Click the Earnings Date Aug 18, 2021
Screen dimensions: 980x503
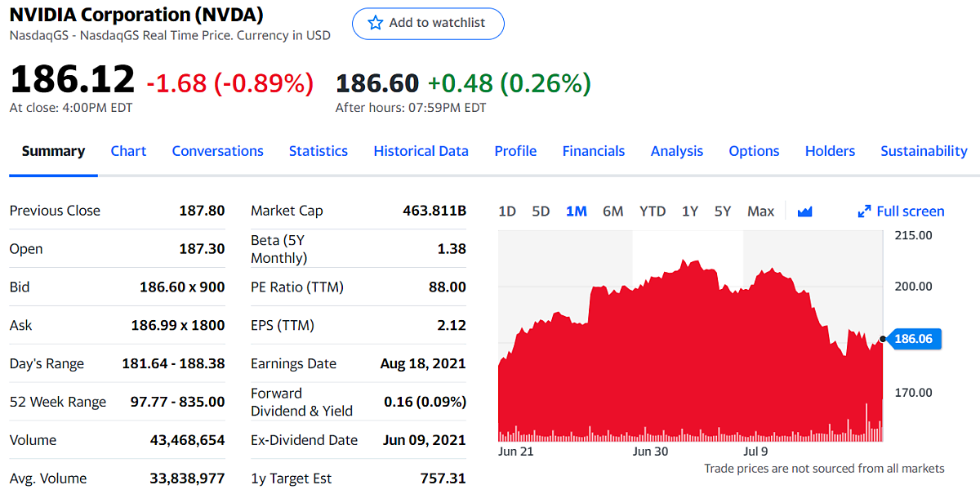pos(423,364)
